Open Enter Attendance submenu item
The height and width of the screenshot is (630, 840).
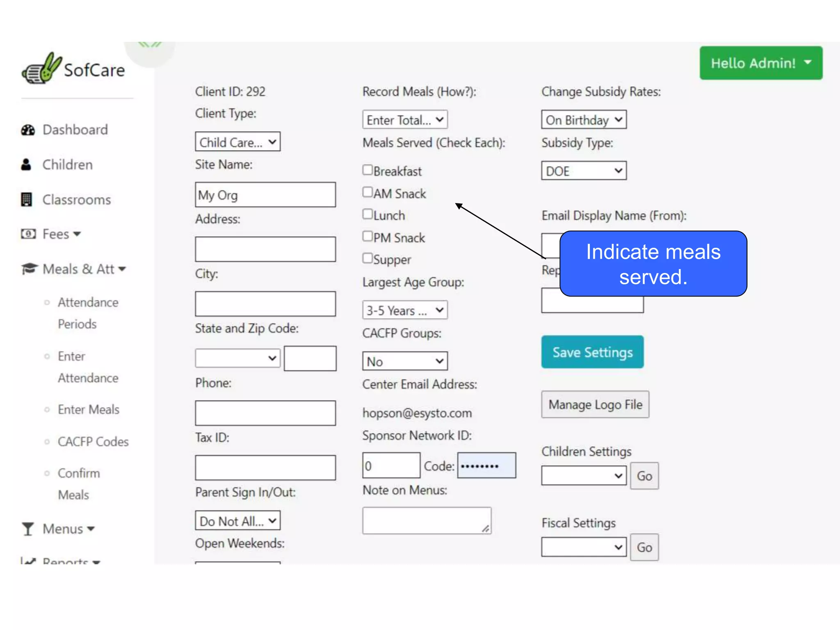[88, 367]
